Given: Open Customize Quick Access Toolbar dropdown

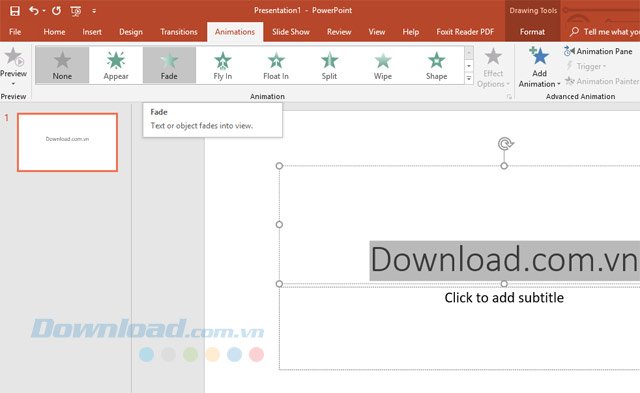Looking at the screenshot, I should click(94, 11).
